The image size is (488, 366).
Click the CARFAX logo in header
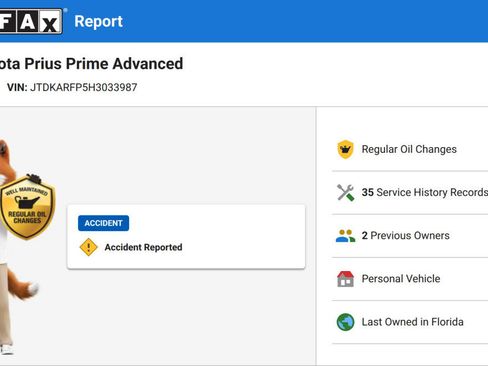[x=31, y=21]
